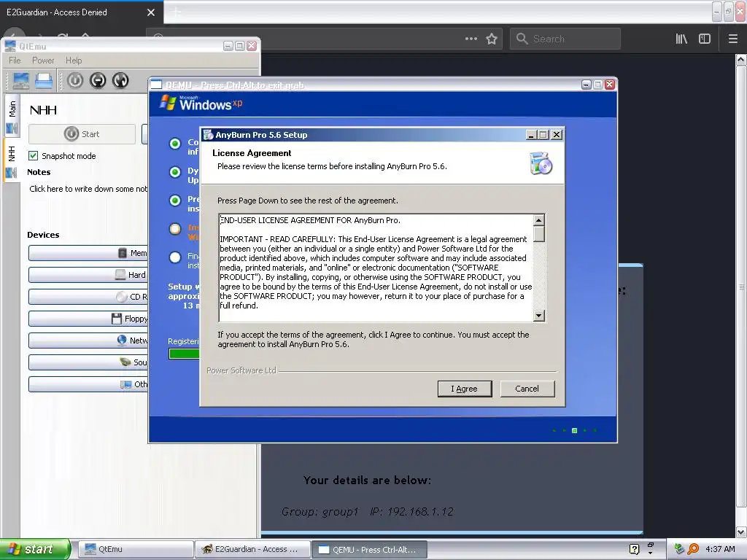Viewport: 747px width, 560px height.
Task: Click Cancel in AnyBurn setup
Action: [527, 389]
